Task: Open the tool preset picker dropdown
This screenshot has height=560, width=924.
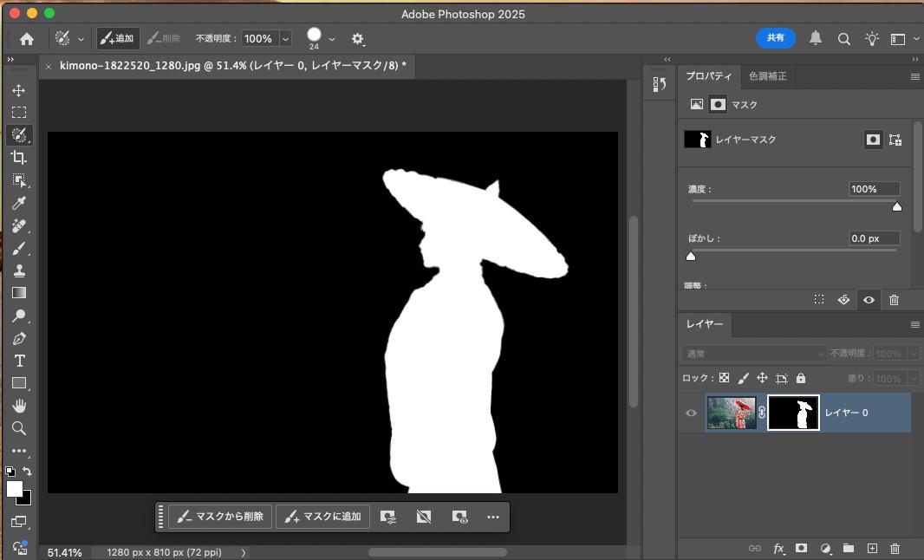Action: [x=81, y=40]
